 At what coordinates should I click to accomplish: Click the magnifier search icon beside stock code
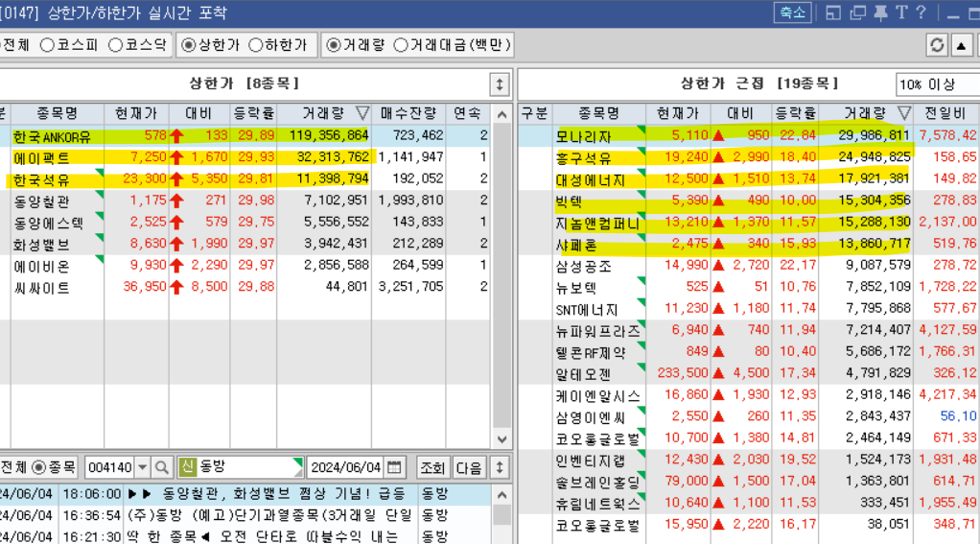[x=162, y=467]
